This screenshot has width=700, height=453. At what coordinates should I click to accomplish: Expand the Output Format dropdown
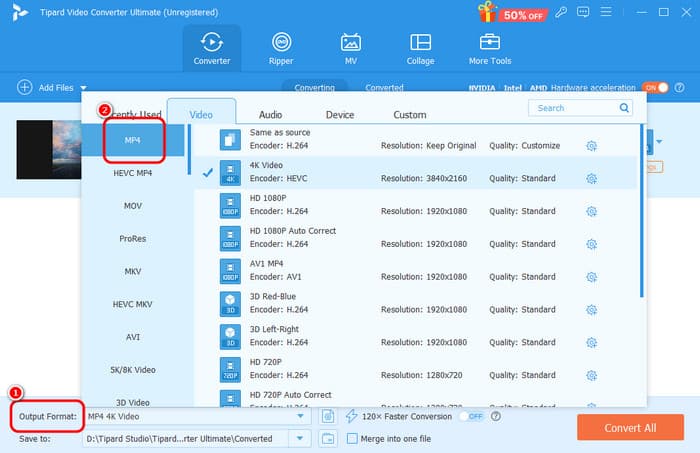(300, 416)
